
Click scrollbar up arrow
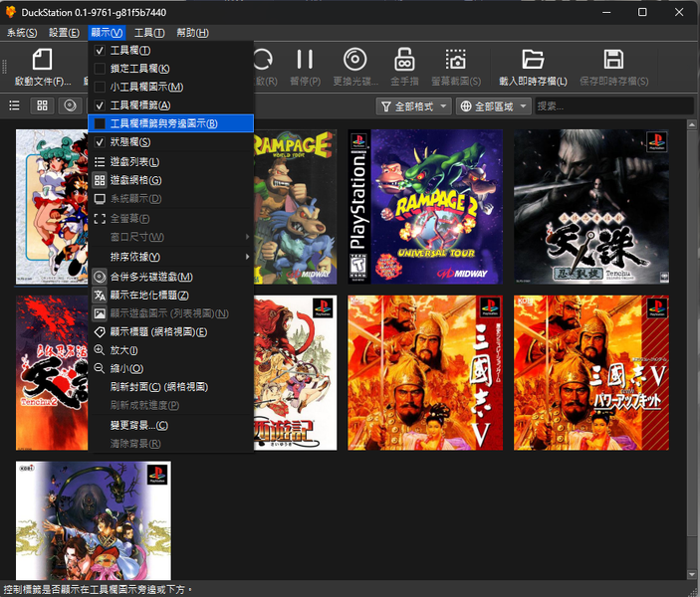click(692, 124)
